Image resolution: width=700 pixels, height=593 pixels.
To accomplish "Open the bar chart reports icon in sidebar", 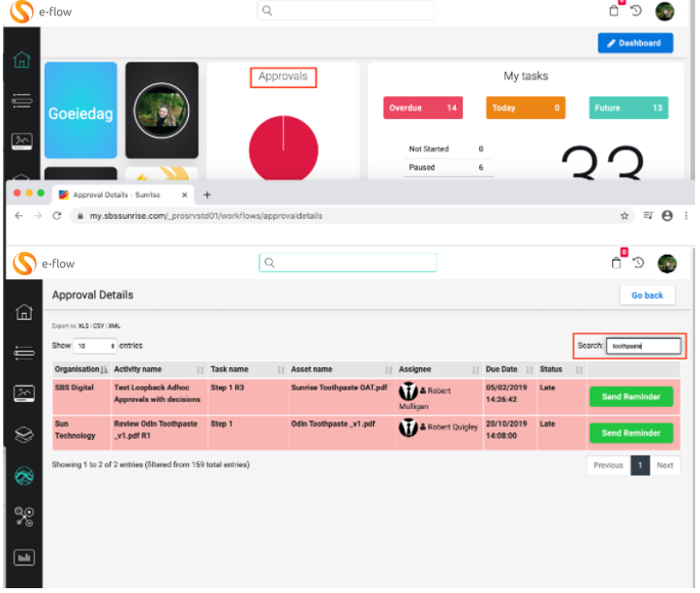I will (x=24, y=557).
